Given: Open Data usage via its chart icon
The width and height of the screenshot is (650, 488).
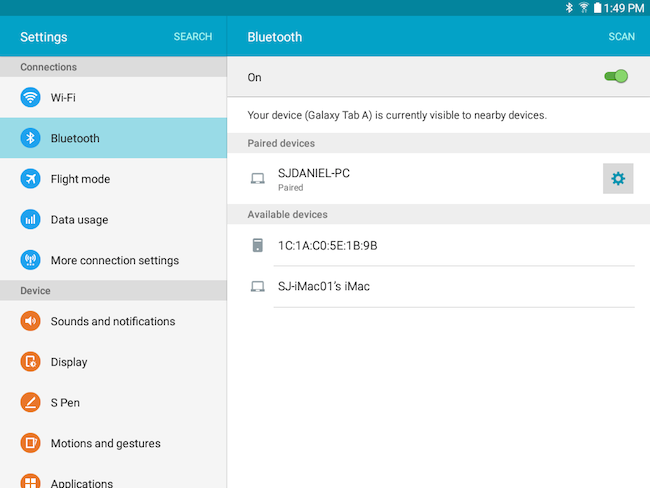Looking at the screenshot, I should (x=30, y=219).
